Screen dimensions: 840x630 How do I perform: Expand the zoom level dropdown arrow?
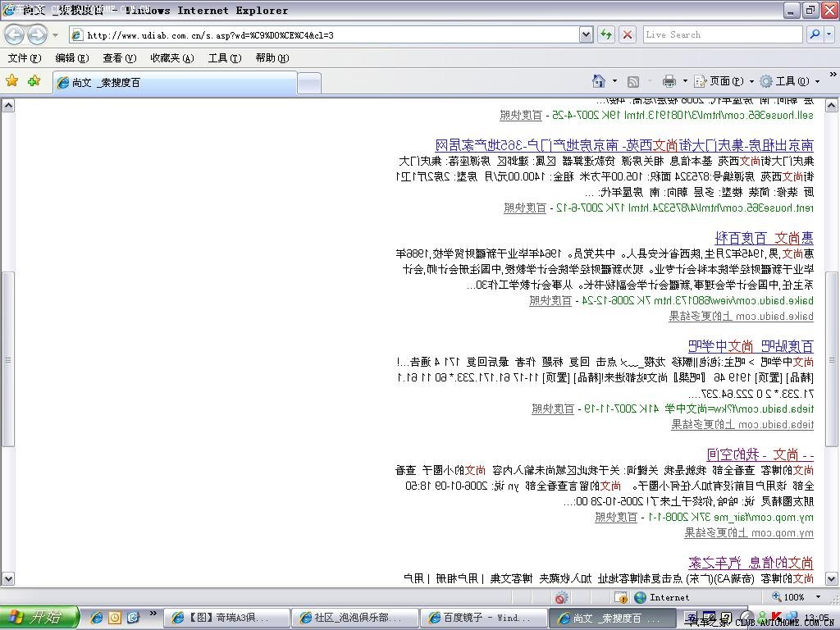tap(818, 597)
